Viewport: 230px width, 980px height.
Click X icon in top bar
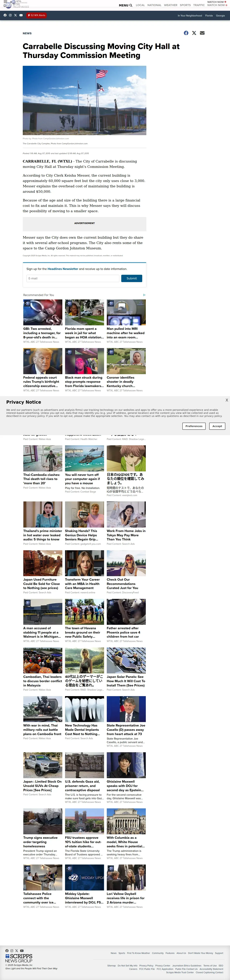click(15, 15)
